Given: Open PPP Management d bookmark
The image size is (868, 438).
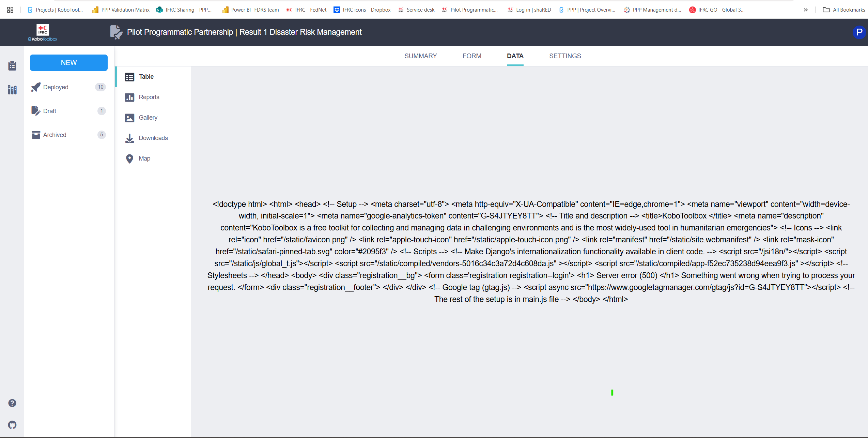Looking at the screenshot, I should coord(652,10).
